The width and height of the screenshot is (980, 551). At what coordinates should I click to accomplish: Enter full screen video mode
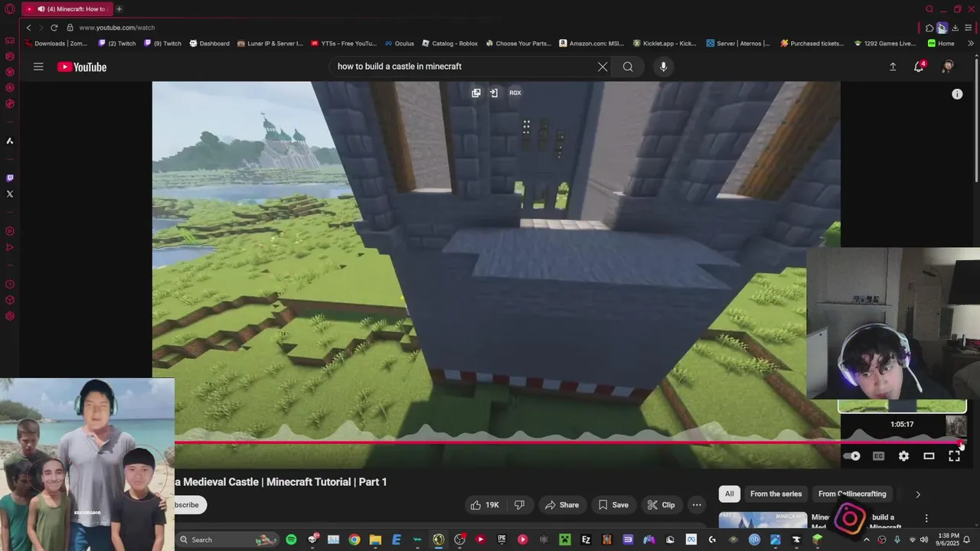[x=954, y=456]
